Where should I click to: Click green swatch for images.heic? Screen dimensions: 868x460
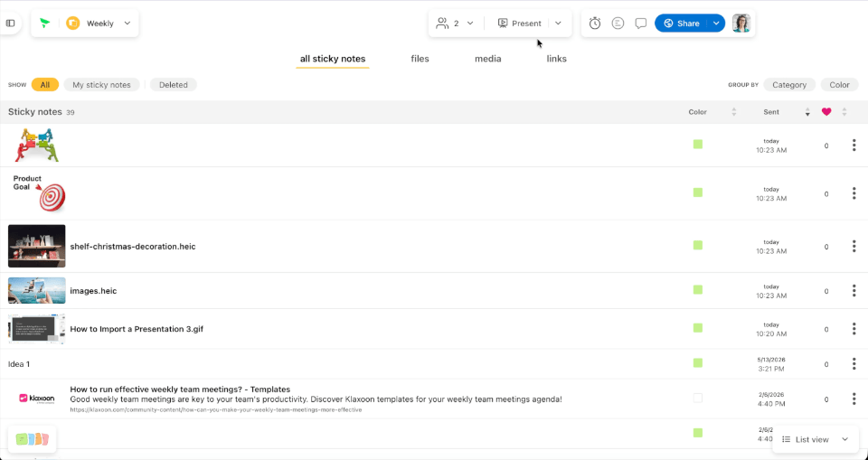697,289
